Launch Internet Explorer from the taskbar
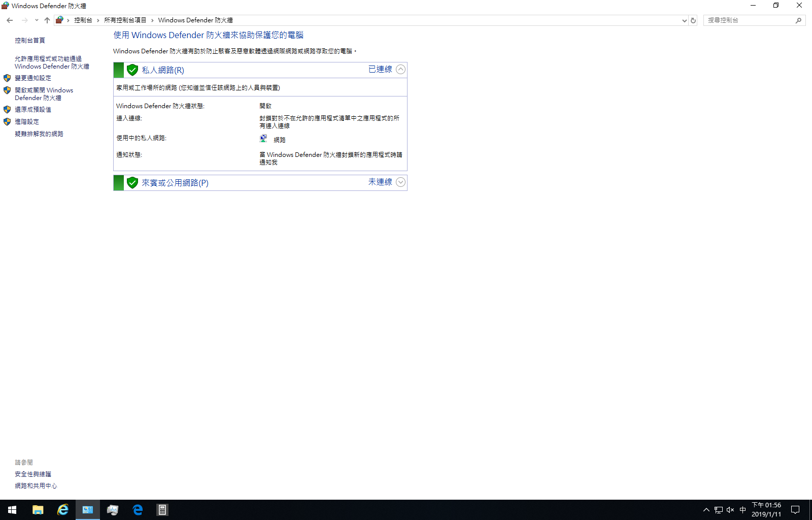Viewport: 812px width, 520px height. click(62, 510)
